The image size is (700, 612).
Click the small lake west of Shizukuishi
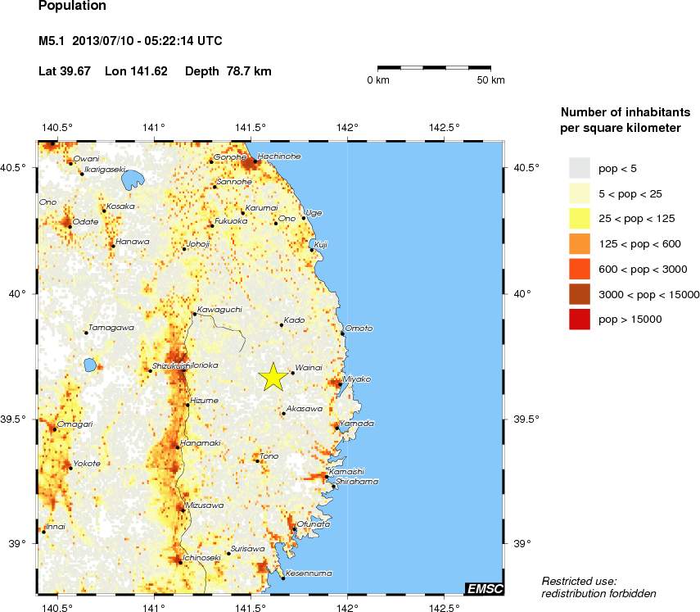coord(90,365)
